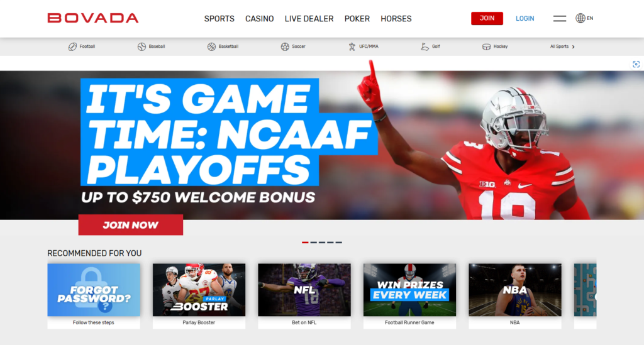The height and width of the screenshot is (345, 644).
Task: Open the Football sport icon
Action: pyautogui.click(x=72, y=47)
